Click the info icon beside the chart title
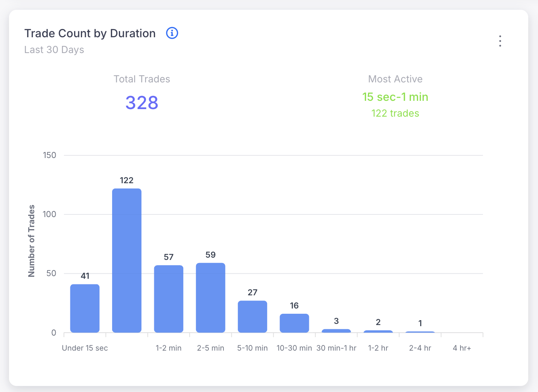This screenshot has height=392, width=538. 172,33
